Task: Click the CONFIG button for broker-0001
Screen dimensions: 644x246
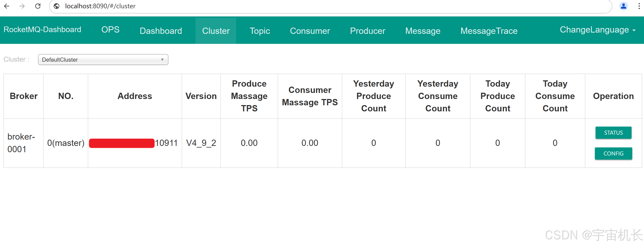Action: (x=613, y=153)
